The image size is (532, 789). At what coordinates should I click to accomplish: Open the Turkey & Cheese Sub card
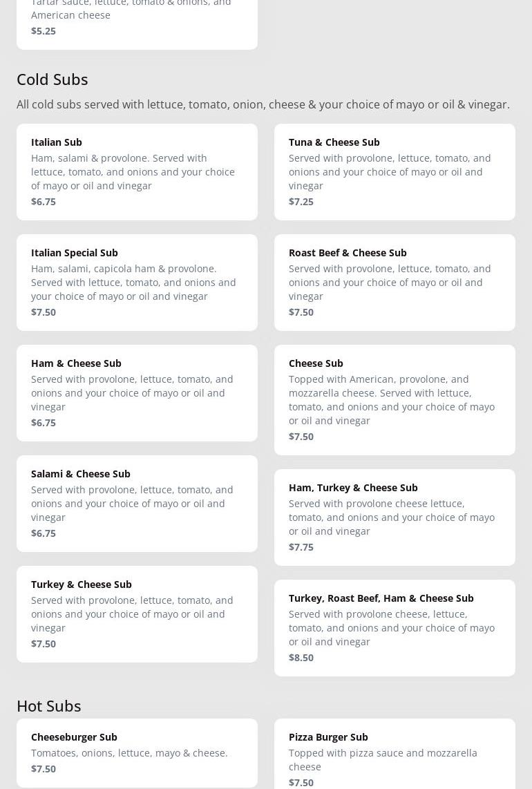coord(137,614)
